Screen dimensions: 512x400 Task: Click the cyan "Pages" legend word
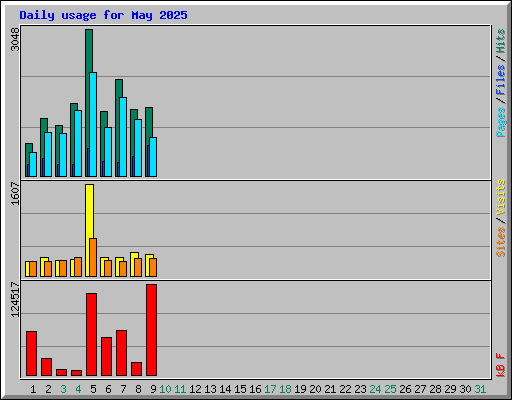point(500,122)
